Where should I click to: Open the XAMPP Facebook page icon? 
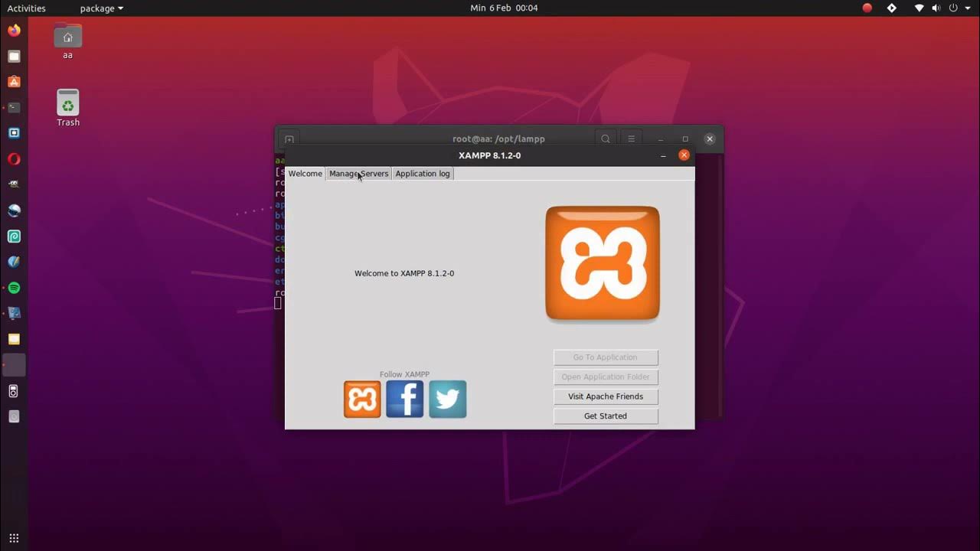click(405, 399)
